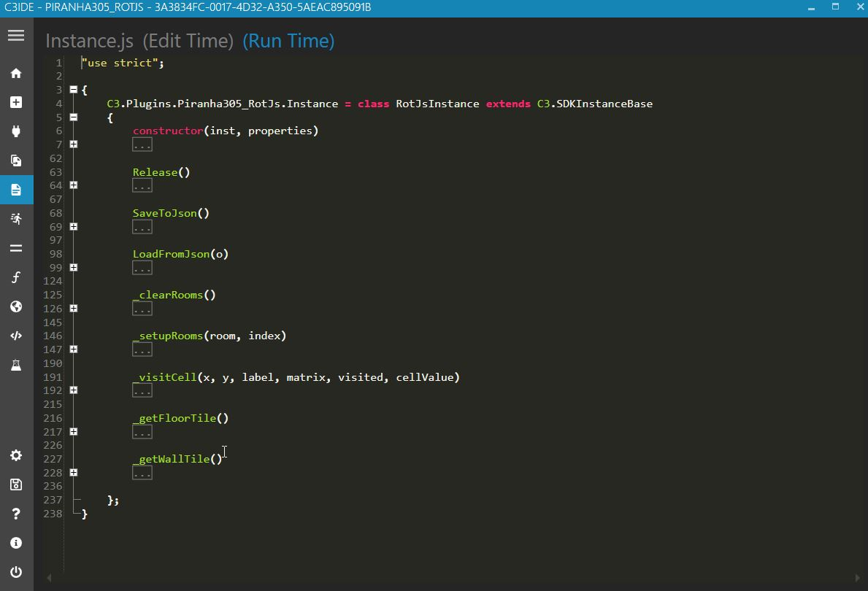Open the settings gear icon

click(x=16, y=455)
